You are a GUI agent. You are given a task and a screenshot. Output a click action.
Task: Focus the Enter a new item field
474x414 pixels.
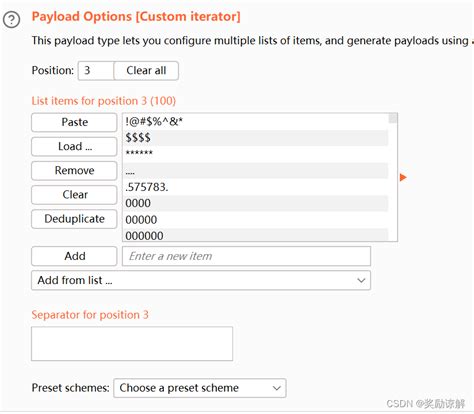[x=246, y=256]
